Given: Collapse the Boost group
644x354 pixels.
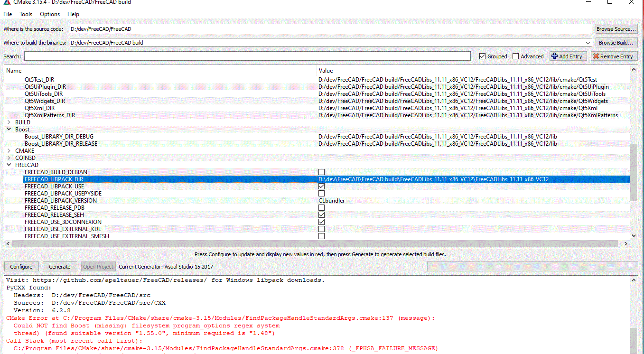Looking at the screenshot, I should point(9,129).
